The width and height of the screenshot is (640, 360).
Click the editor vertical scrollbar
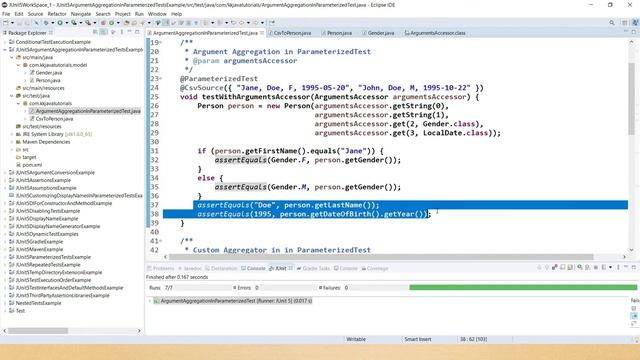(x=631, y=98)
